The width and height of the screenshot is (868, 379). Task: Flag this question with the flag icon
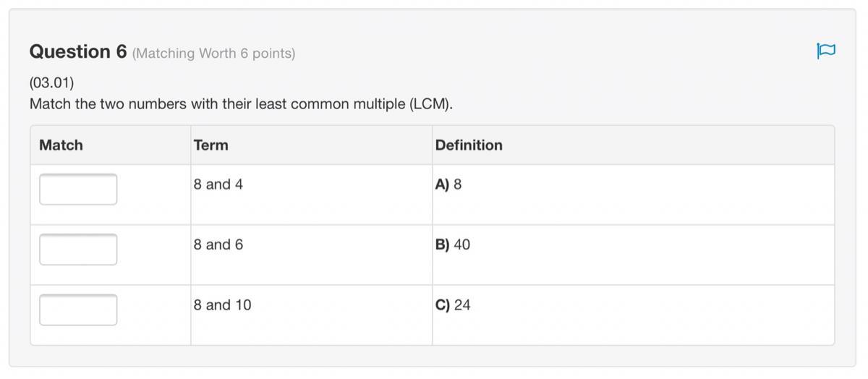coord(825,51)
